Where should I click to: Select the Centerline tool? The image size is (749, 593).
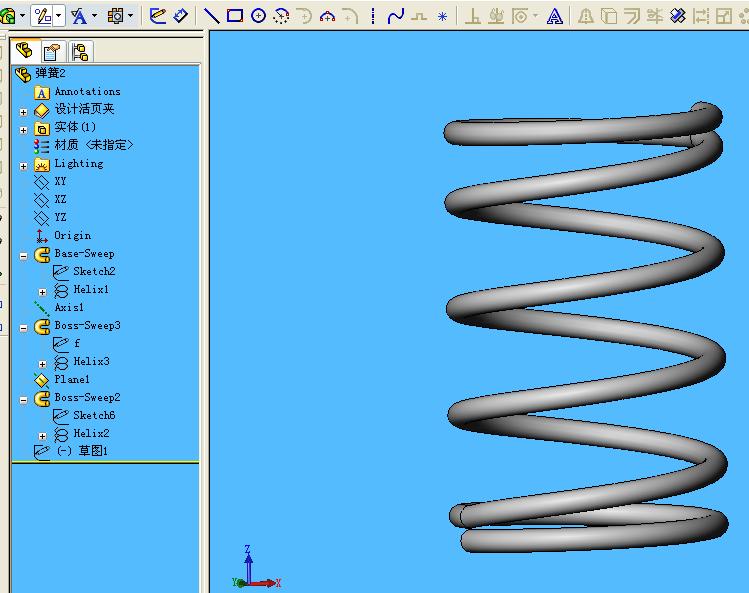pyautogui.click(x=373, y=16)
